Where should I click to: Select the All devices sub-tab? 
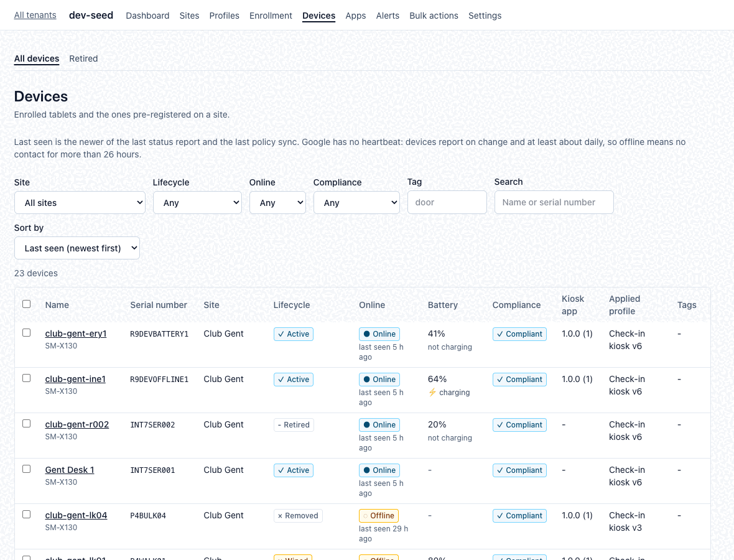[37, 58]
